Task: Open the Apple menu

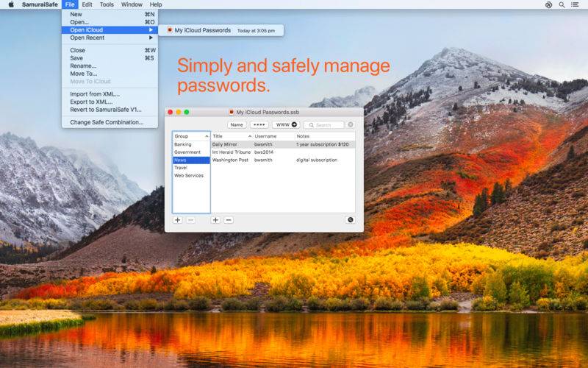Action: tap(11, 4)
